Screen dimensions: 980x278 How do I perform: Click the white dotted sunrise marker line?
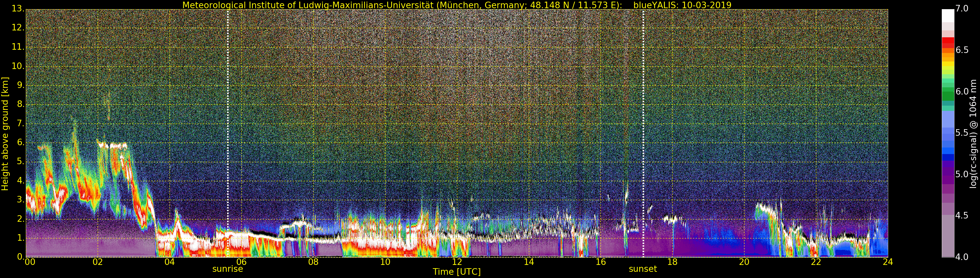pos(228,133)
